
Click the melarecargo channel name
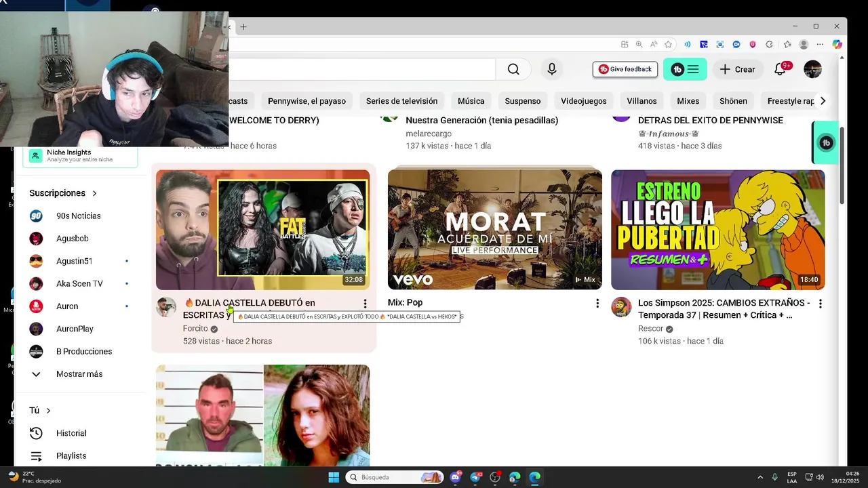pyautogui.click(x=429, y=134)
